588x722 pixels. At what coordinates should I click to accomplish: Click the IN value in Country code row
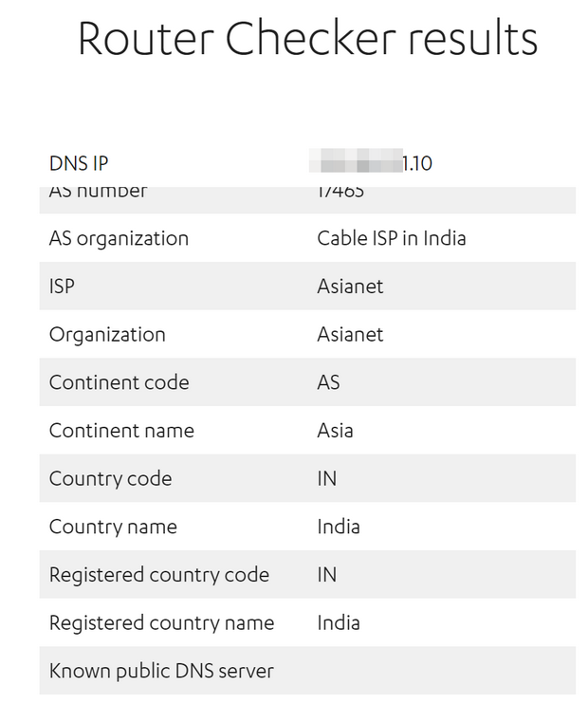(327, 479)
